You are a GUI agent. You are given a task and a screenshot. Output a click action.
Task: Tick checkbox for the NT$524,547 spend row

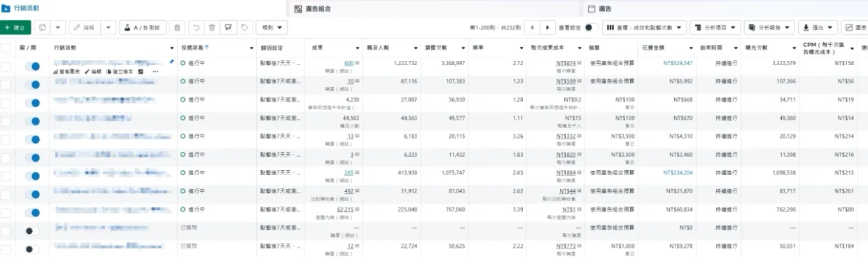(6, 66)
